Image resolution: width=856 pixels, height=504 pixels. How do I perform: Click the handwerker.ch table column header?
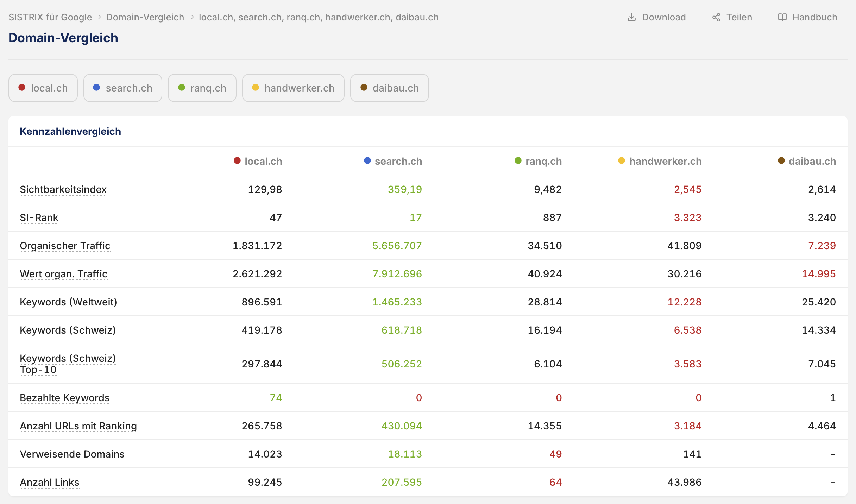(660, 161)
